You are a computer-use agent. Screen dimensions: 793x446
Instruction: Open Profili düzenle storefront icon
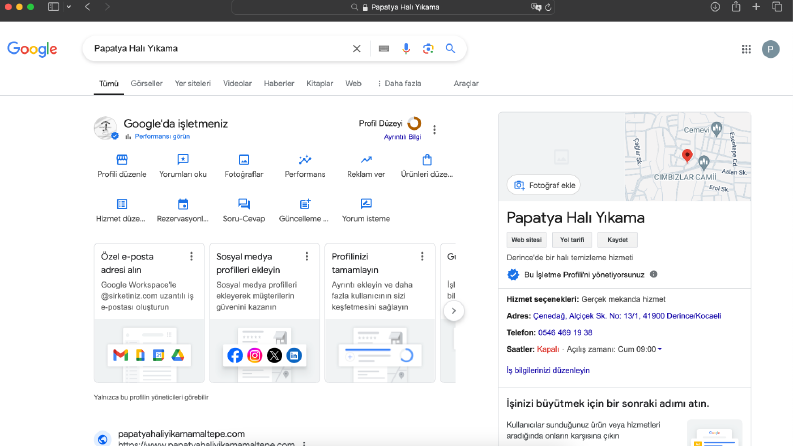pos(122,160)
